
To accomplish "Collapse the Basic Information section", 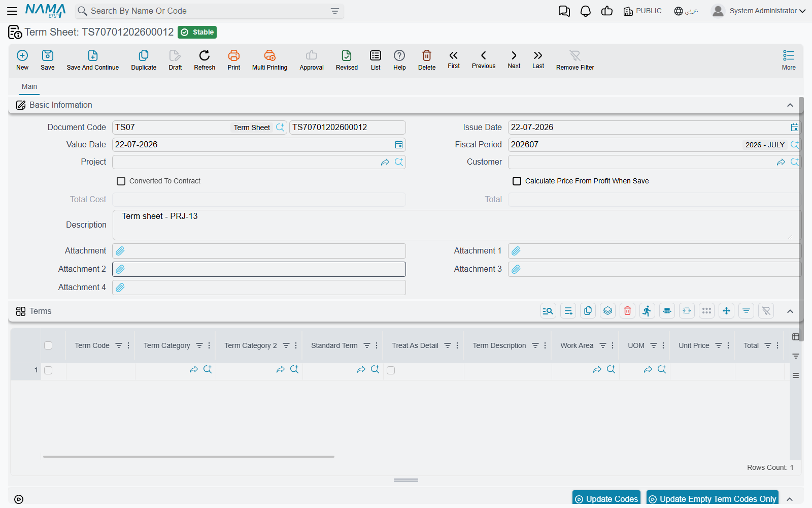I will (790, 105).
